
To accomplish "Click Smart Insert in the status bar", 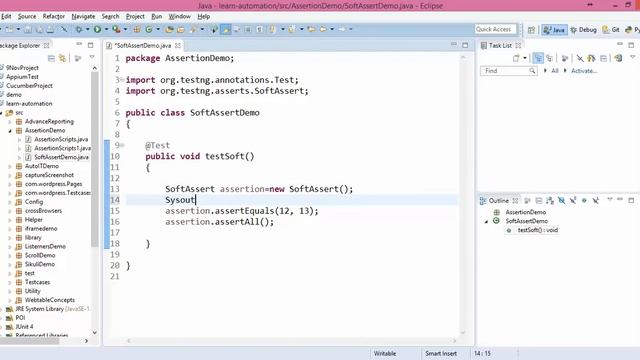I will coord(441,353).
